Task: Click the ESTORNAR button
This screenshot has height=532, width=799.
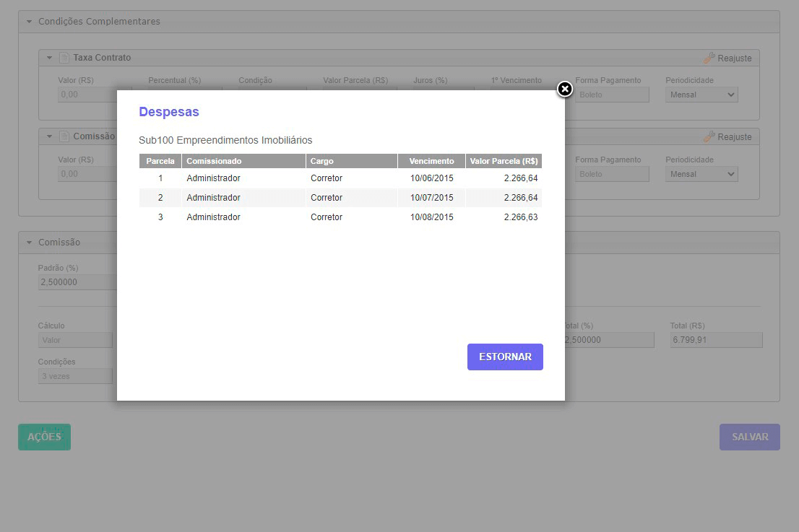Action: pos(505,357)
